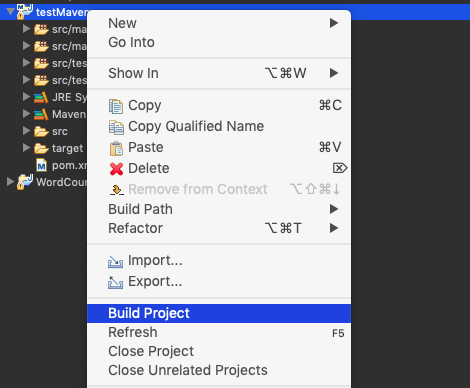470x388 pixels.
Task: Click the Import icon
Action: (115, 261)
